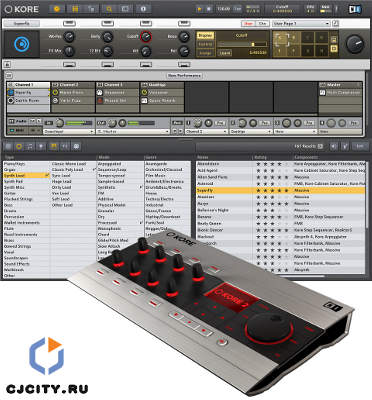372x400 pixels.
Task: Click the Cutoff value slider
Action: (x=243, y=44)
